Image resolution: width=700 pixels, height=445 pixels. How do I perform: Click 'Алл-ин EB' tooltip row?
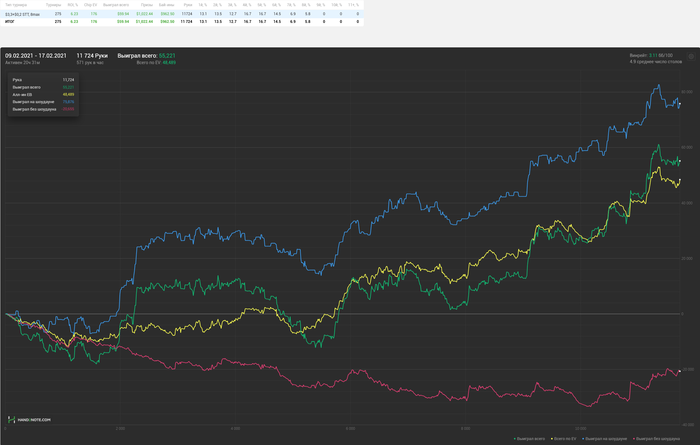(43, 95)
